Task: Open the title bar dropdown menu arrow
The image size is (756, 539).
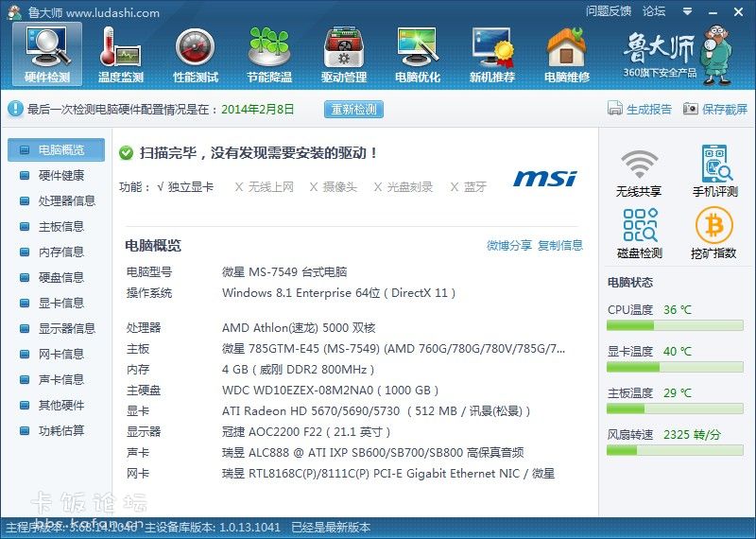Action: click(688, 11)
